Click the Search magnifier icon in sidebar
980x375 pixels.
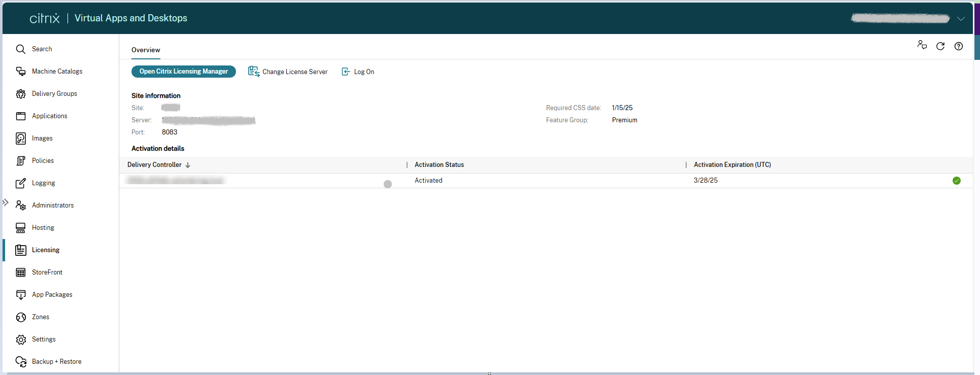[21, 49]
